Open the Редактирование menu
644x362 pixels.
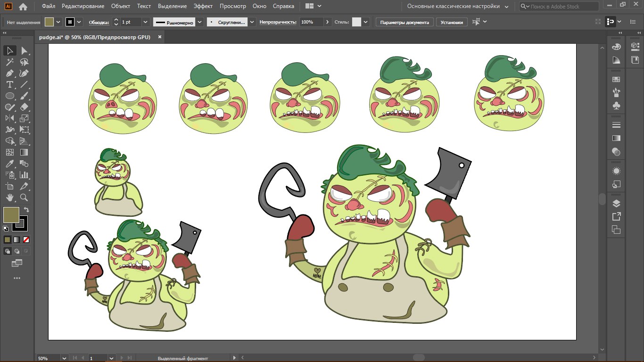tap(83, 6)
